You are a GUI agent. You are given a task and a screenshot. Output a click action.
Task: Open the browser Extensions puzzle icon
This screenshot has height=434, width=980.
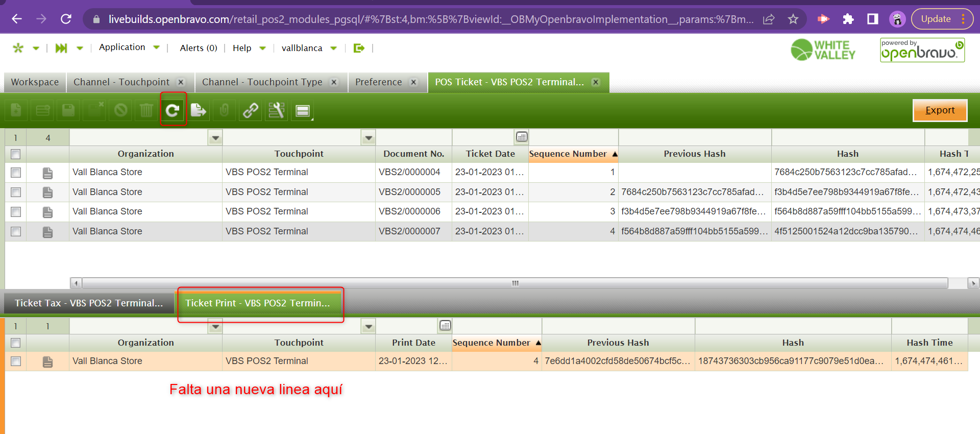[x=848, y=19]
